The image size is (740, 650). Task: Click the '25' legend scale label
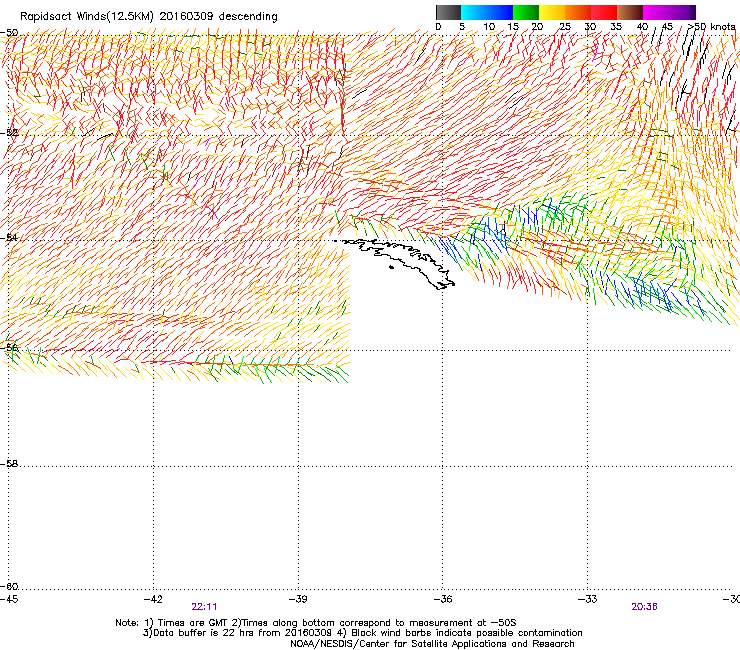(x=565, y=27)
